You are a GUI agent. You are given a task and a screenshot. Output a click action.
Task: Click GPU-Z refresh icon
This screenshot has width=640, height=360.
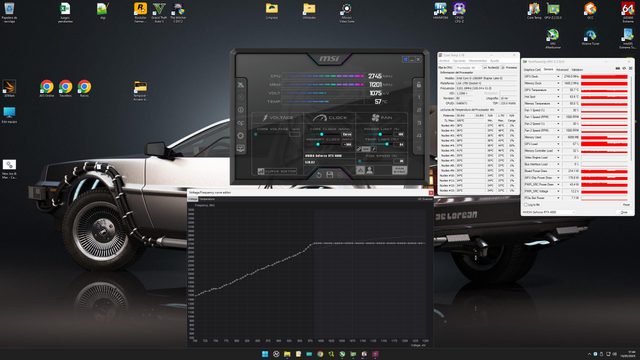624,68
